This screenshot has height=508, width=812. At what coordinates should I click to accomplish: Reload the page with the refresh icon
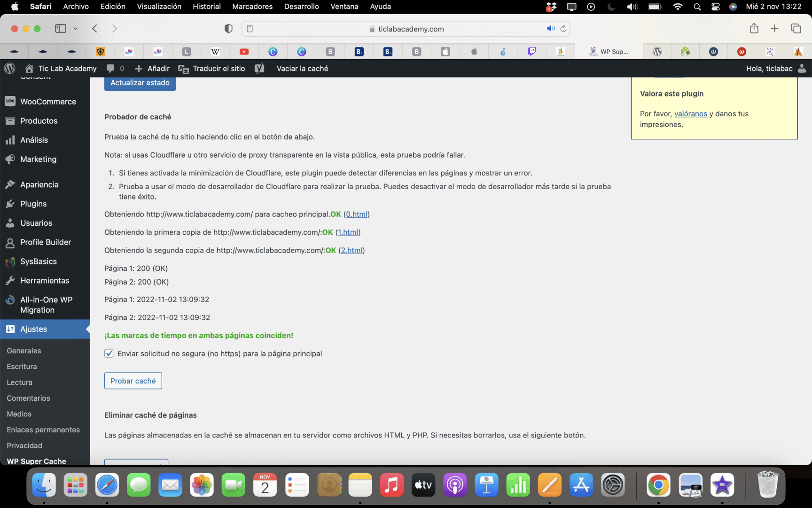click(x=563, y=29)
